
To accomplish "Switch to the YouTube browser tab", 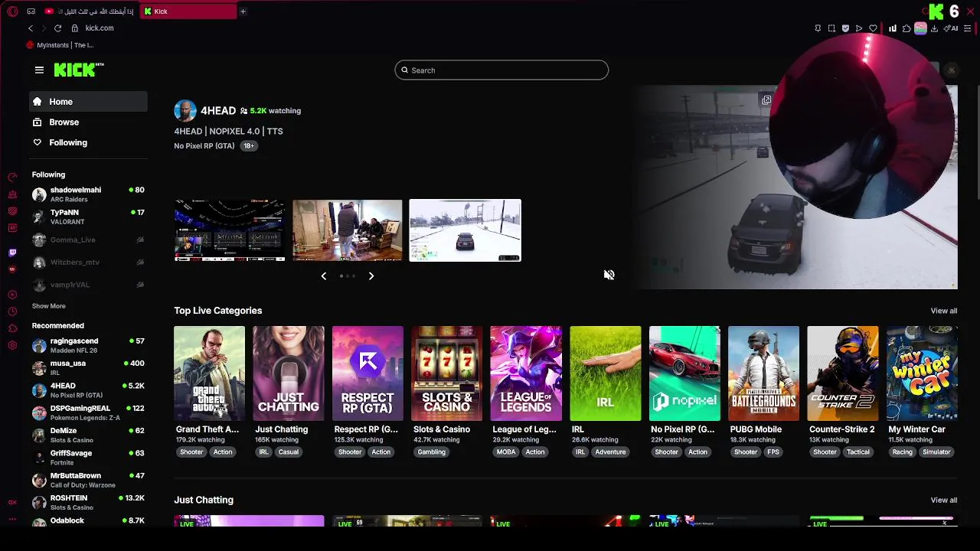I will click(x=90, y=11).
